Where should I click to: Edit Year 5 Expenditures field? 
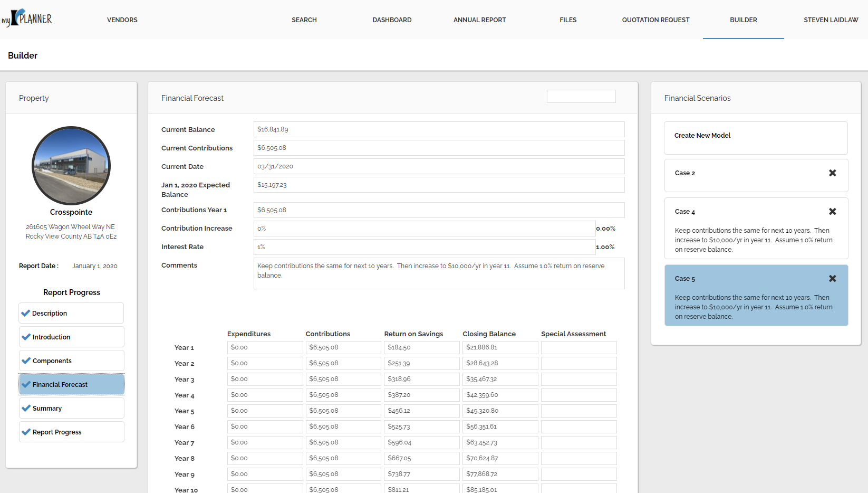coord(265,411)
